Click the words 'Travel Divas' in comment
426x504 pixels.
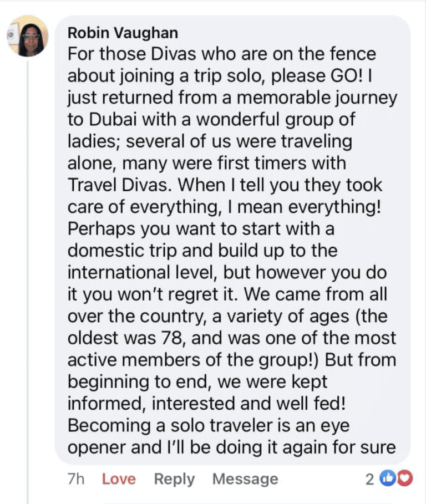(118, 185)
